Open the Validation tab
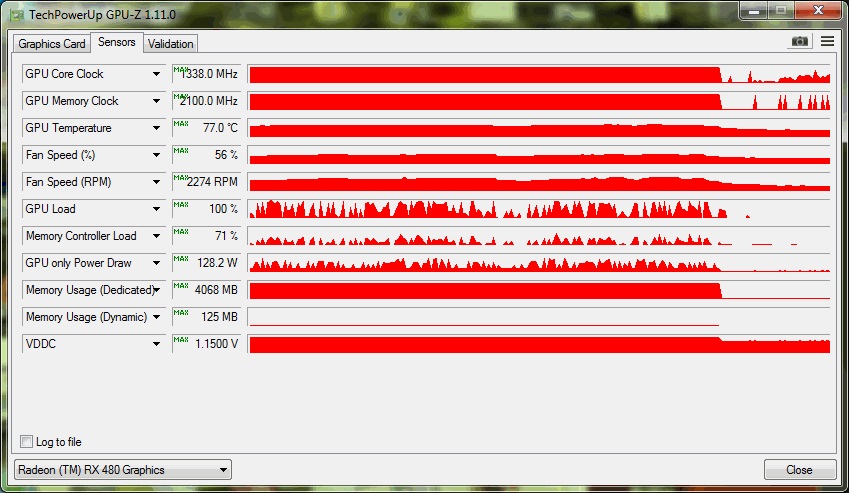 pos(171,44)
